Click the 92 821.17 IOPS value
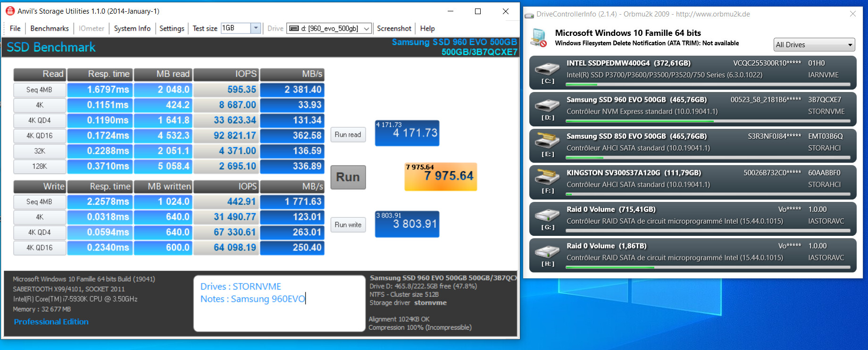 click(226, 135)
